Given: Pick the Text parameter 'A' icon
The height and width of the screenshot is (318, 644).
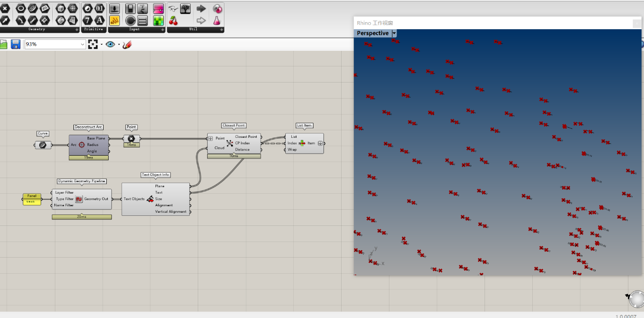Looking at the screenshot, I should pyautogui.click(x=100, y=20).
